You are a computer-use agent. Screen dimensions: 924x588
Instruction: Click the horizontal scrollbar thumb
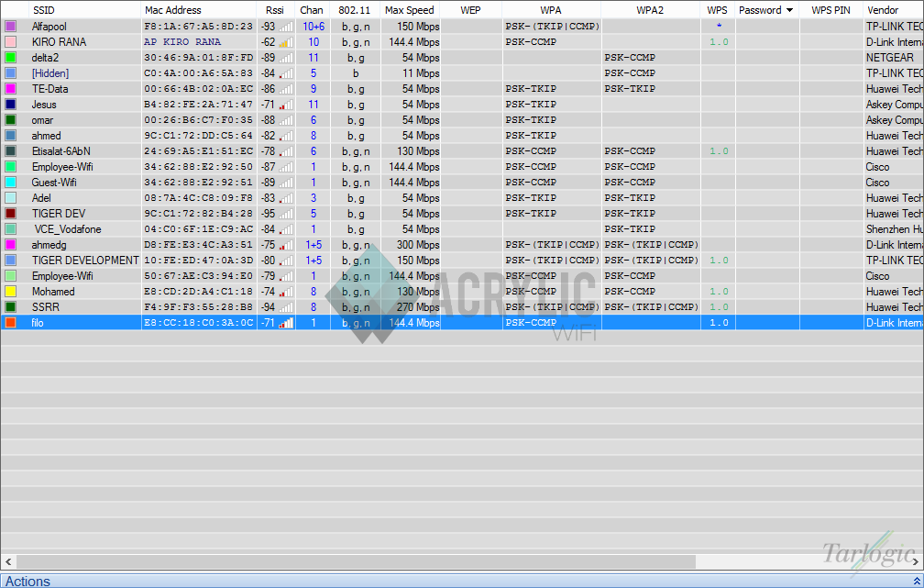click(356, 561)
